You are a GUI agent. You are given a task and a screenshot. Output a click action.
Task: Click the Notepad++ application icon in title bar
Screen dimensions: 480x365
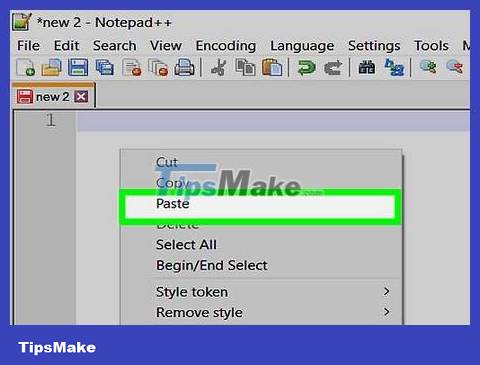[22, 22]
